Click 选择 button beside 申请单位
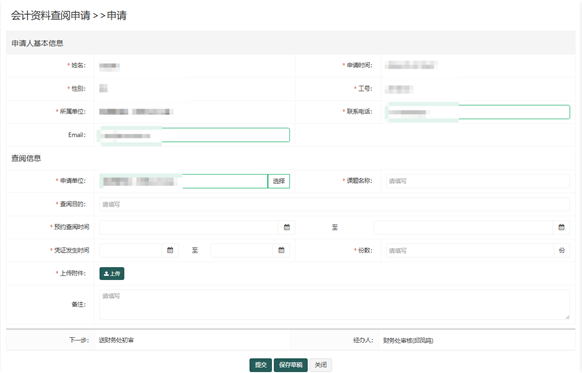The width and height of the screenshot is (582, 373). tap(279, 181)
